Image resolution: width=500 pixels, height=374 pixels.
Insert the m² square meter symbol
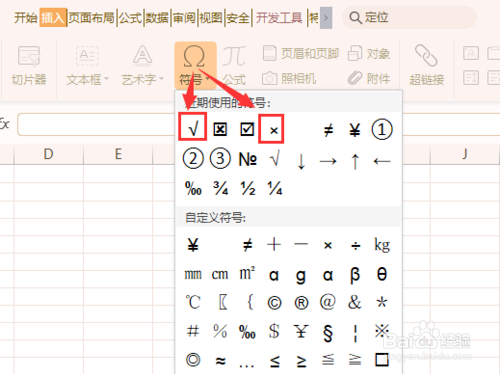click(247, 273)
